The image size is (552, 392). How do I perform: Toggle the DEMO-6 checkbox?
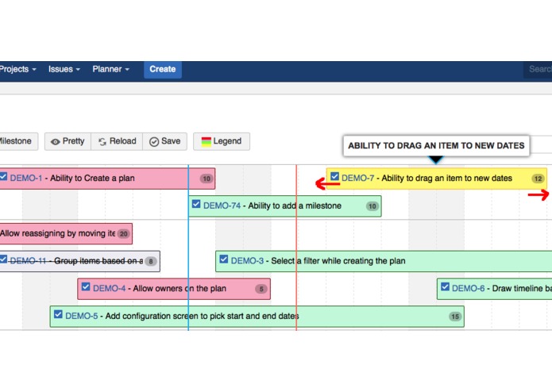pyautogui.click(x=446, y=287)
